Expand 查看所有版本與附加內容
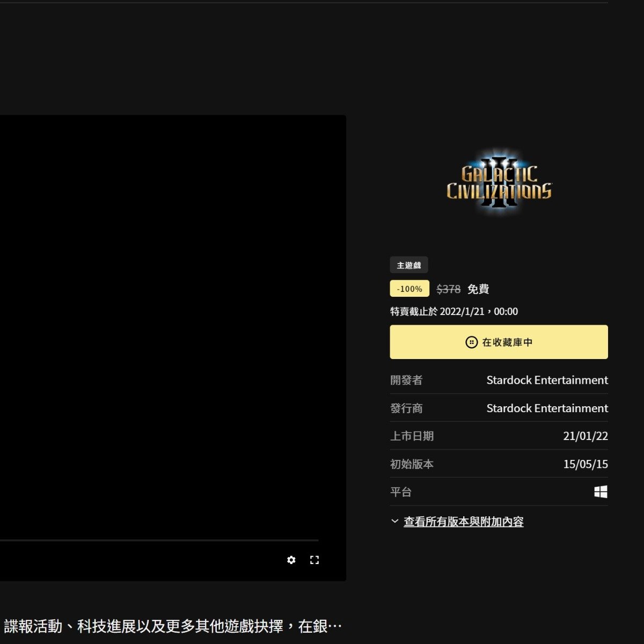Image resolution: width=644 pixels, height=644 pixels. click(464, 522)
